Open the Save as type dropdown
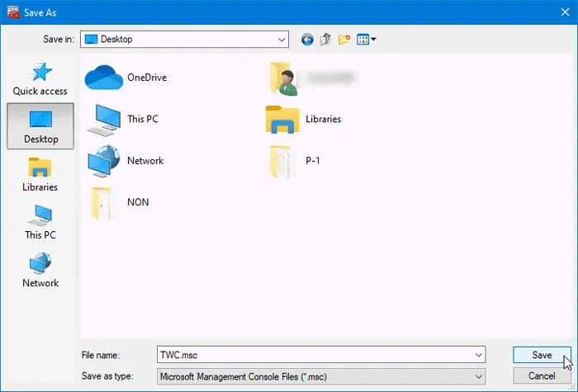The width and height of the screenshot is (578, 392). point(321,376)
